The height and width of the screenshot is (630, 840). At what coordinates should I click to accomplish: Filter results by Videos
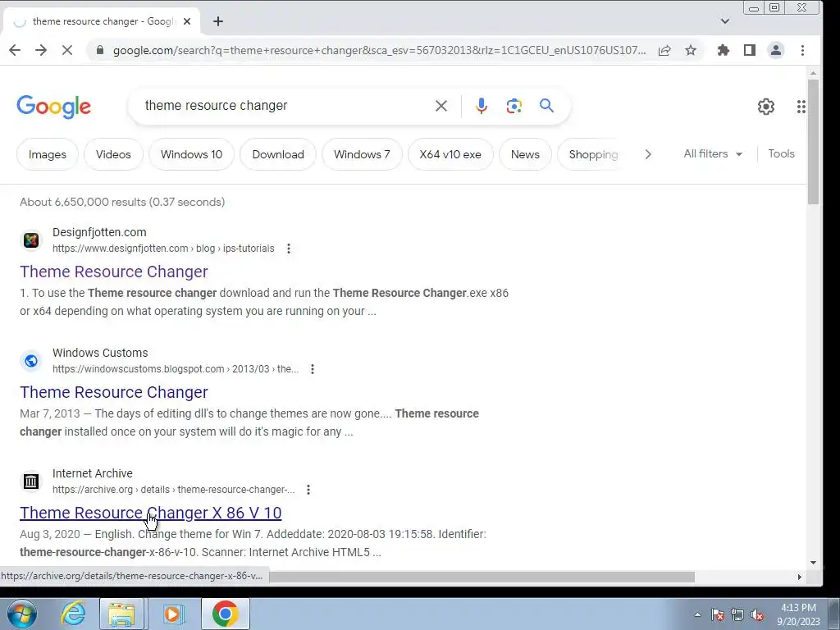(113, 154)
